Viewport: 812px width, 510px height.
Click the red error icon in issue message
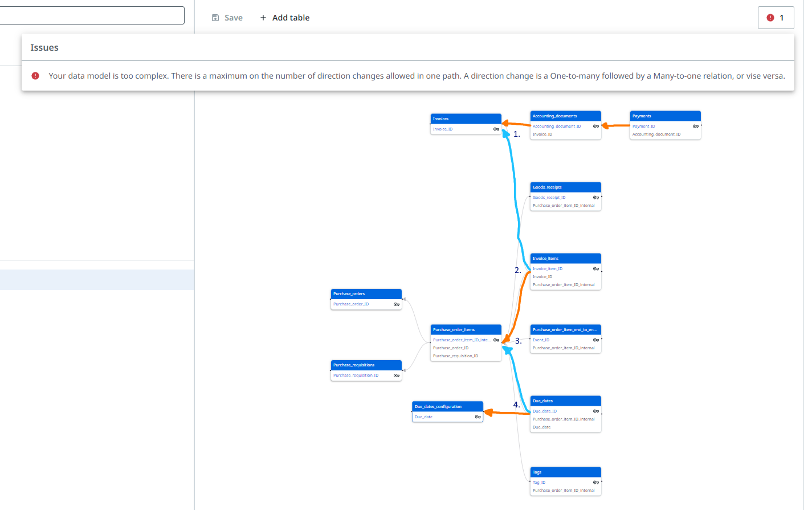point(35,76)
